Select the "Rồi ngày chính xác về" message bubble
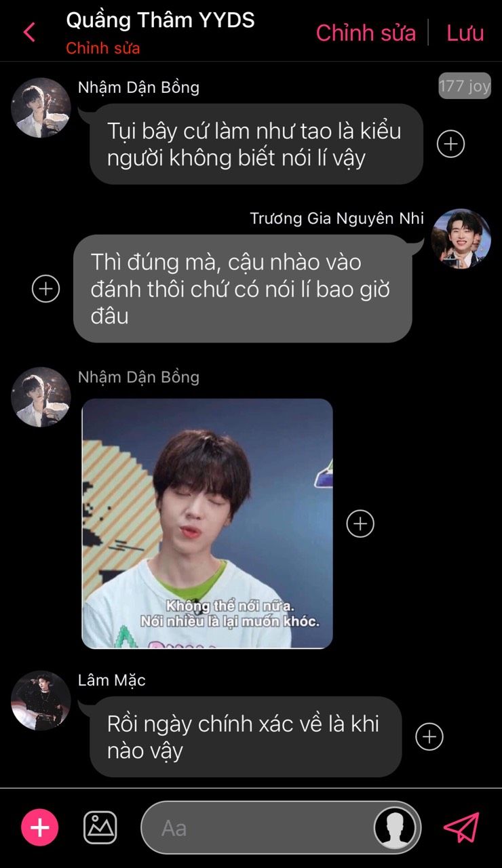 246,737
